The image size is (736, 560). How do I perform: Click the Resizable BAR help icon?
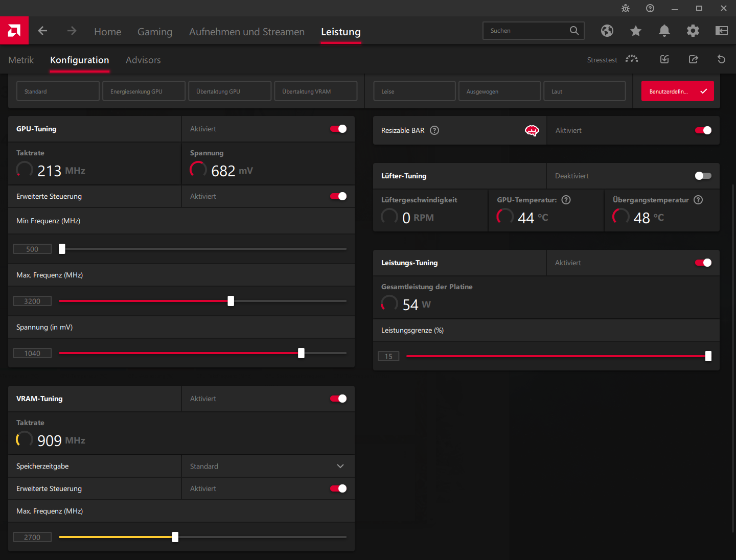point(434,130)
